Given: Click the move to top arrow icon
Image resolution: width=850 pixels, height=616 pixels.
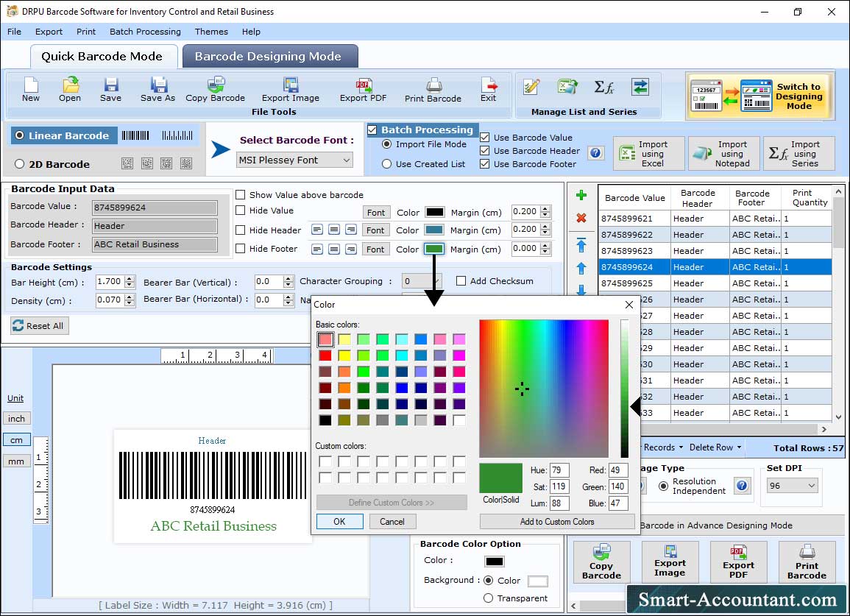Looking at the screenshot, I should (581, 245).
